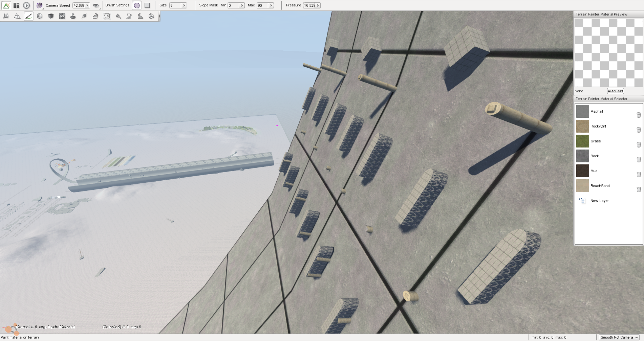Select the Mud material thumbnail
The image size is (644, 341).
point(582,171)
